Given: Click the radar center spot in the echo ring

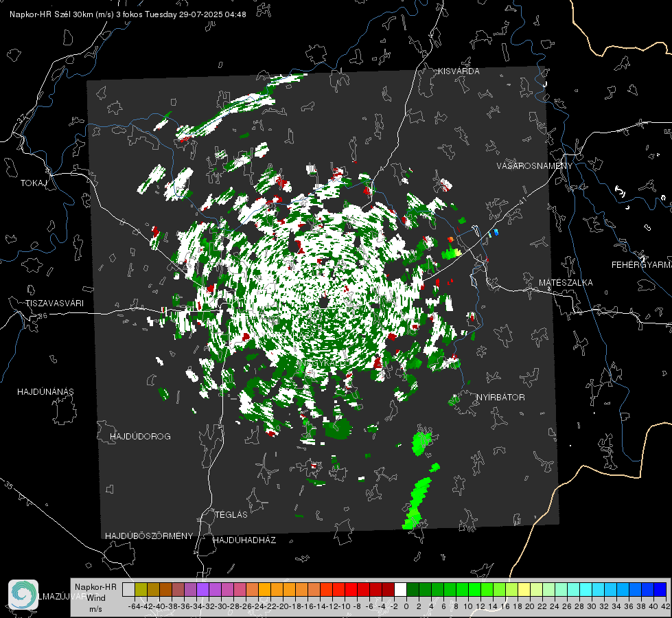Looking at the screenshot, I should coord(324,302).
